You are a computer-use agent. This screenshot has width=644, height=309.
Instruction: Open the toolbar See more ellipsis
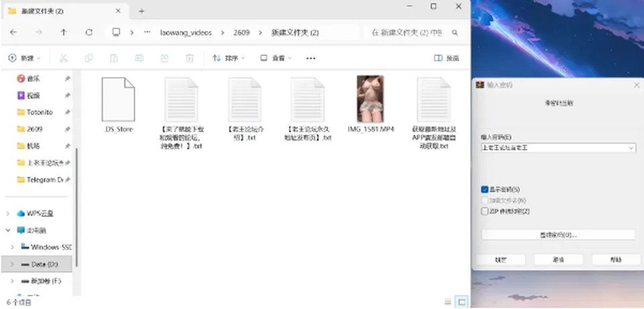(x=311, y=58)
